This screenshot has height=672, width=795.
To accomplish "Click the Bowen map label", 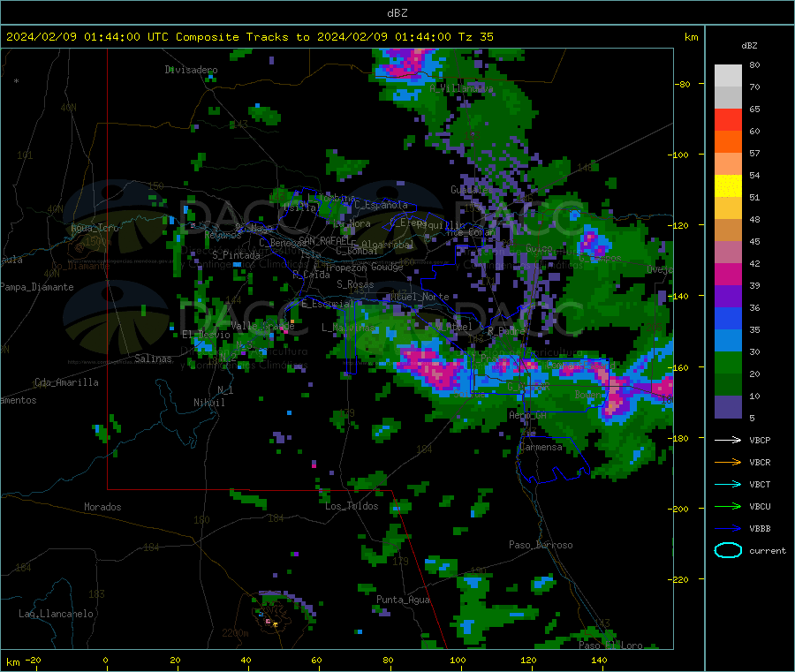I will (x=588, y=394).
